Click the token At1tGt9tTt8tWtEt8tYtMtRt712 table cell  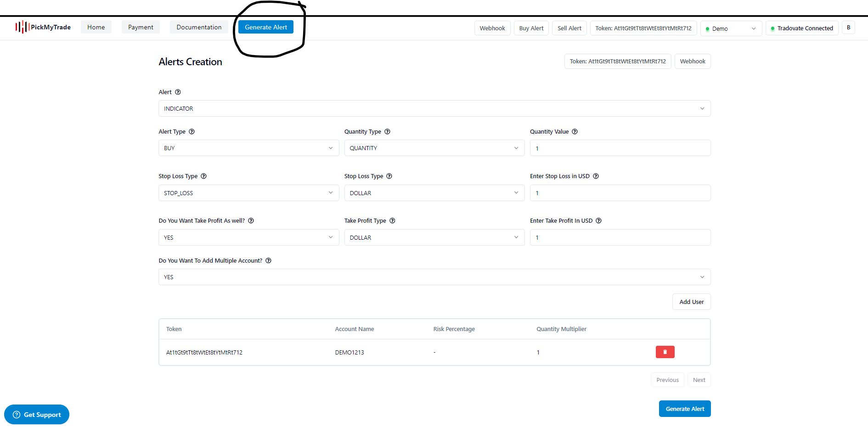tap(204, 352)
